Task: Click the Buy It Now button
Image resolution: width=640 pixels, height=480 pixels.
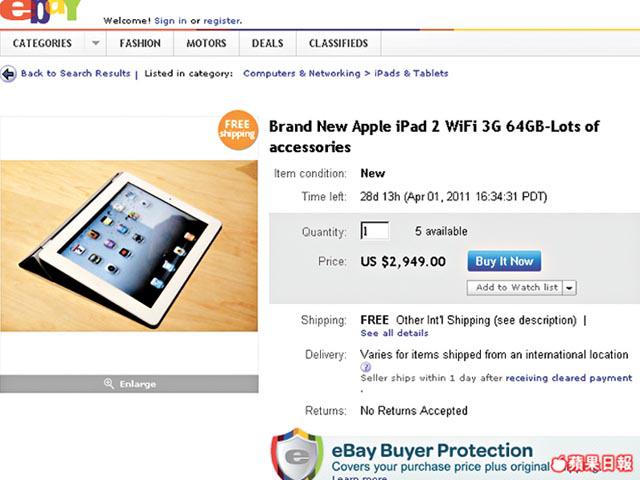Action: pos(504,261)
